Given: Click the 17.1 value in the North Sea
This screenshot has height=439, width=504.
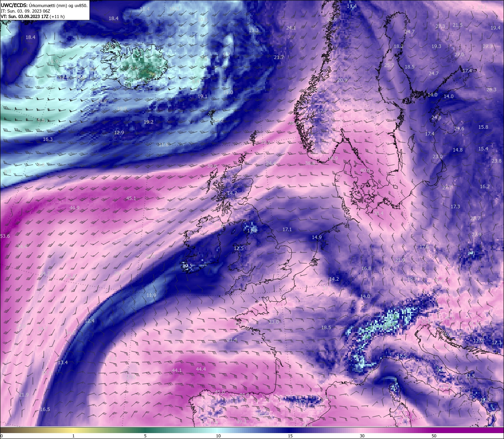Looking at the screenshot, I should click(x=287, y=230).
